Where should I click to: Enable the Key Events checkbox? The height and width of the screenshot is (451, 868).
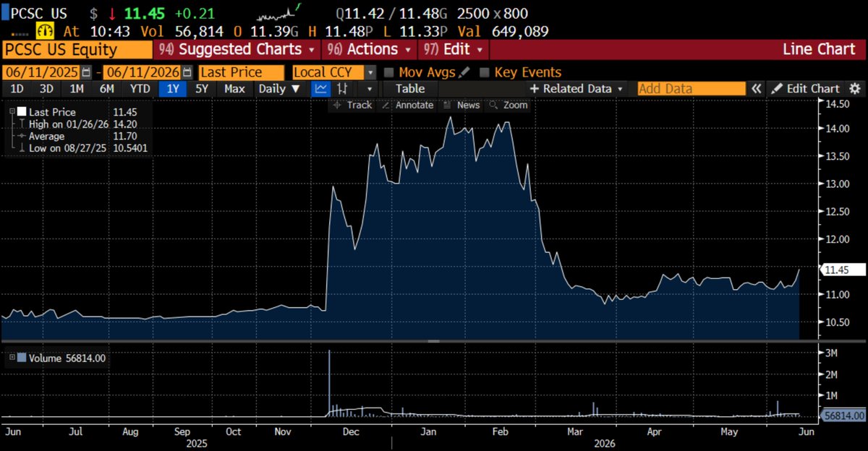click(485, 72)
